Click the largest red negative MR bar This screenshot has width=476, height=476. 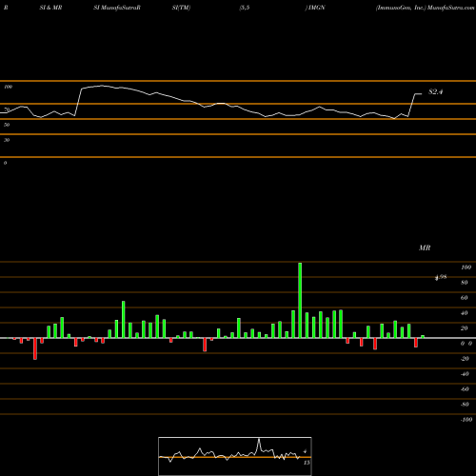coord(35,348)
